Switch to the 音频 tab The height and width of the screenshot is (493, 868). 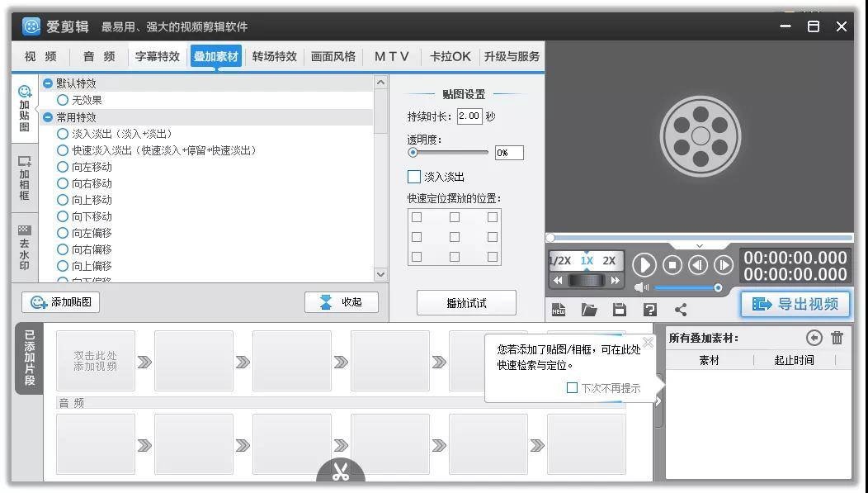(x=99, y=56)
